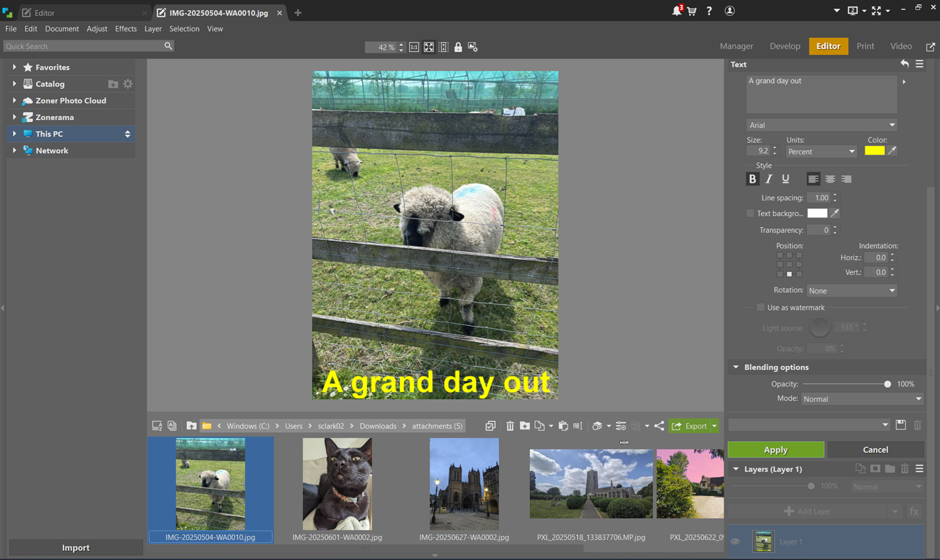
Task: Click in the Quick Search field
Action: point(84,46)
